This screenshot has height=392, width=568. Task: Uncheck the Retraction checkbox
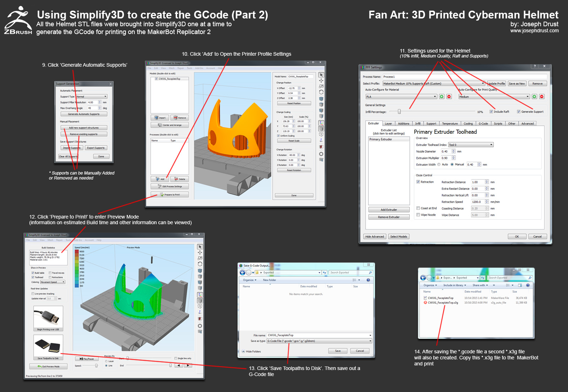418,182
